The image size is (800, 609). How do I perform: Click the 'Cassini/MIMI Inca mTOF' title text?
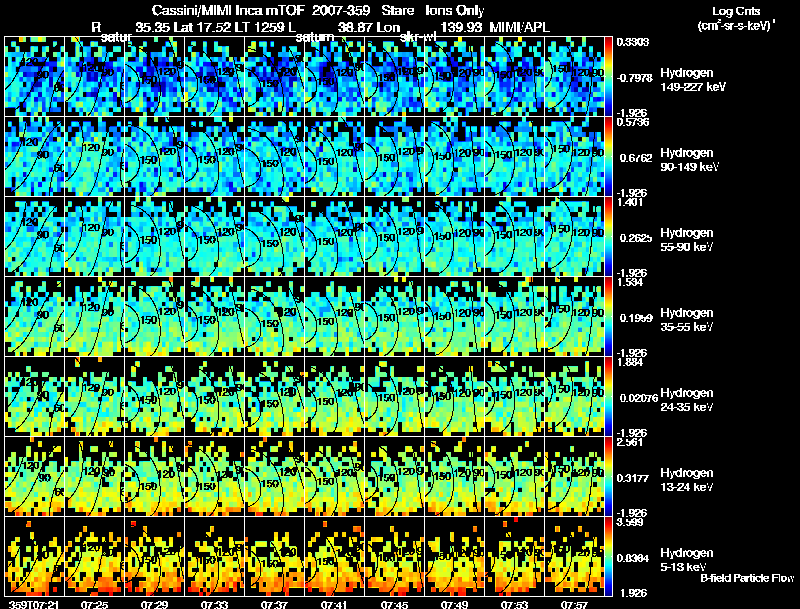[x=228, y=11]
